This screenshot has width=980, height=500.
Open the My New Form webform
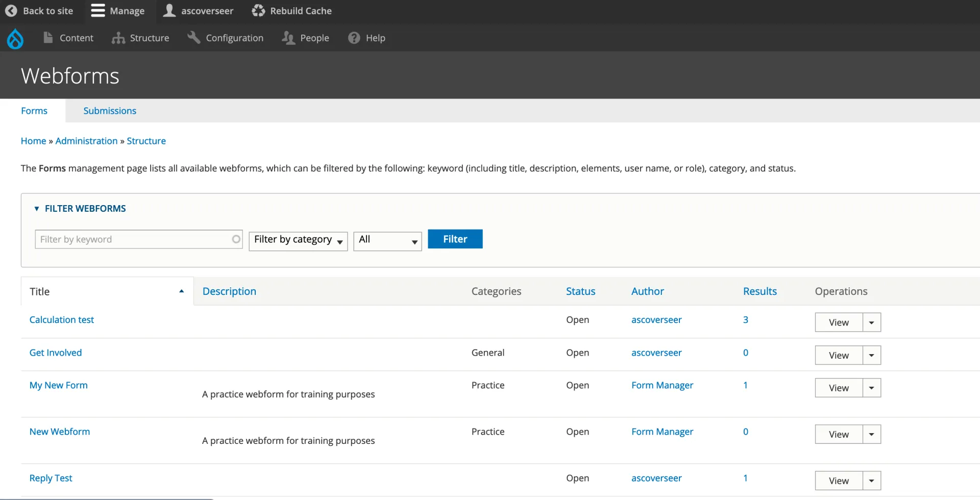[x=59, y=385]
